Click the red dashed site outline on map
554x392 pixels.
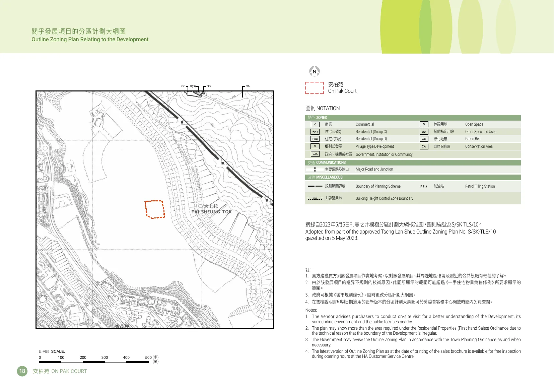tap(154, 209)
